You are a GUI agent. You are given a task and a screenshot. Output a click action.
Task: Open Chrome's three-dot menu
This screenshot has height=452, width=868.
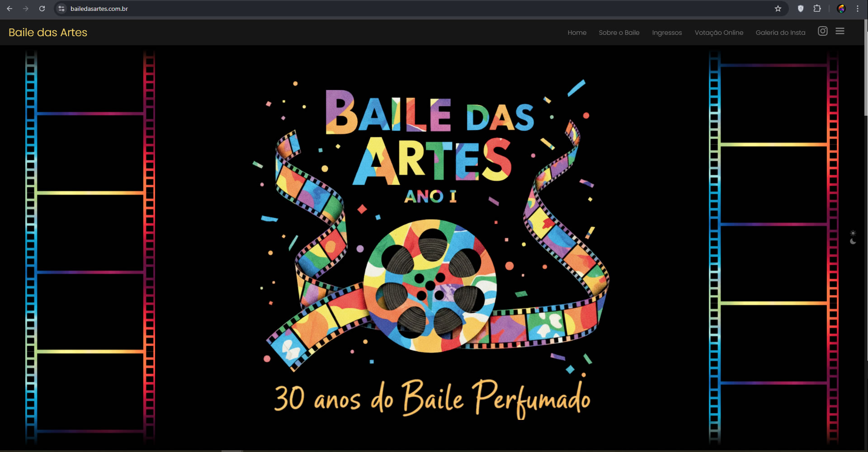(857, 9)
